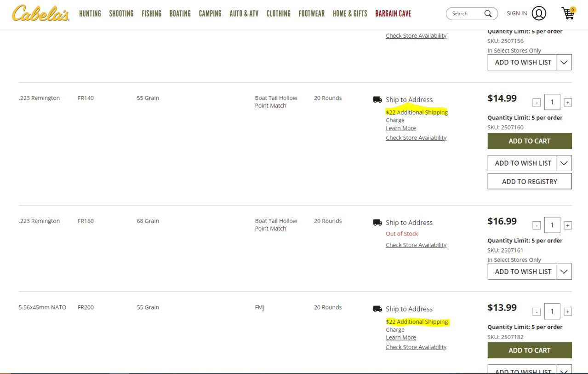Click quantity field for $14.99 item
This screenshot has width=588, height=374.
pos(552,102)
